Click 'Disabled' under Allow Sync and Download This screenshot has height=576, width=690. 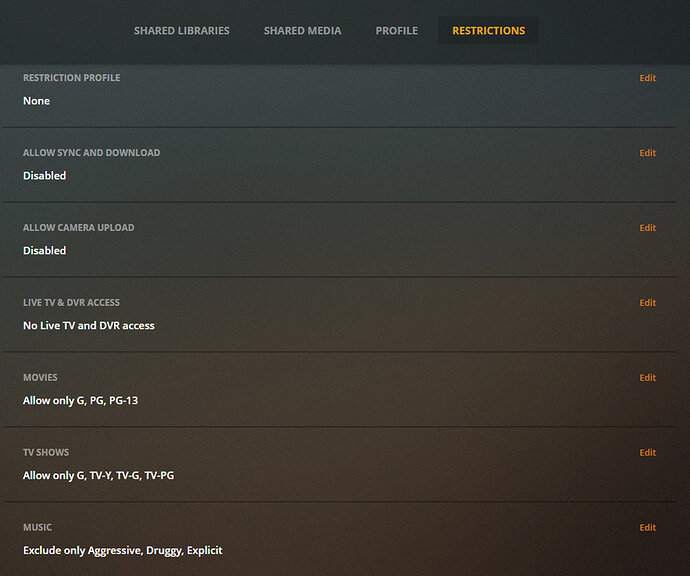coord(44,176)
